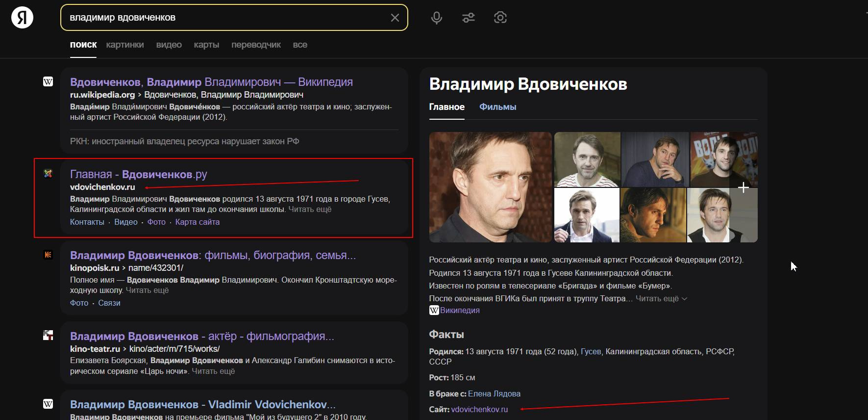Click the Владимир Вдовиченков panel heading
Image resolution: width=868 pixels, height=420 pixels.
(x=528, y=84)
